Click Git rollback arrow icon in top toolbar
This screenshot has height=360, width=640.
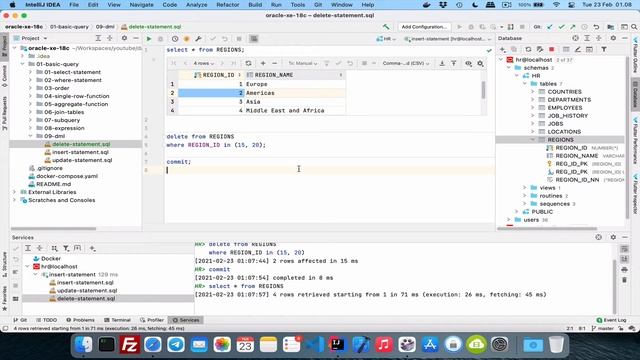596,27
